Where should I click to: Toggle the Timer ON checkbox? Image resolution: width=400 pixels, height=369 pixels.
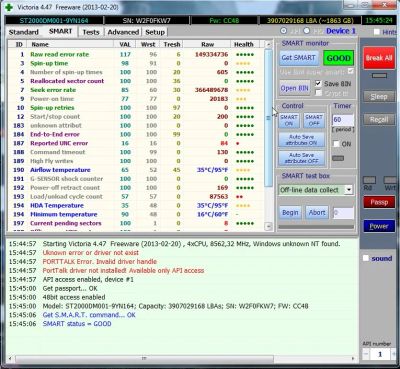click(x=337, y=144)
